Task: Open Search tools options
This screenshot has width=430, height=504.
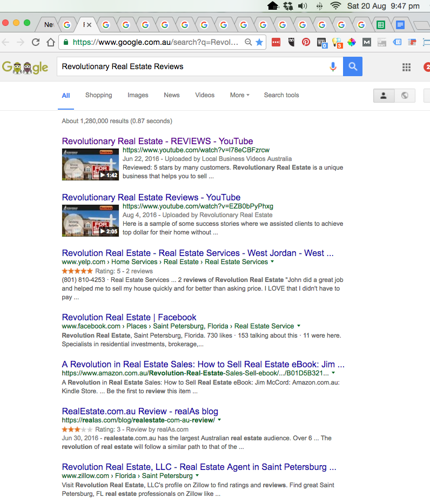Action: (281, 95)
